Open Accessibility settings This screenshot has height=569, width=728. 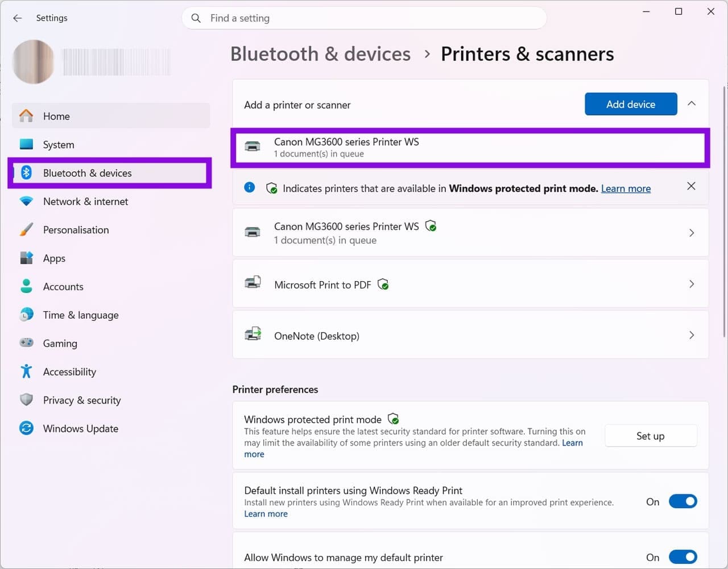click(x=111, y=372)
